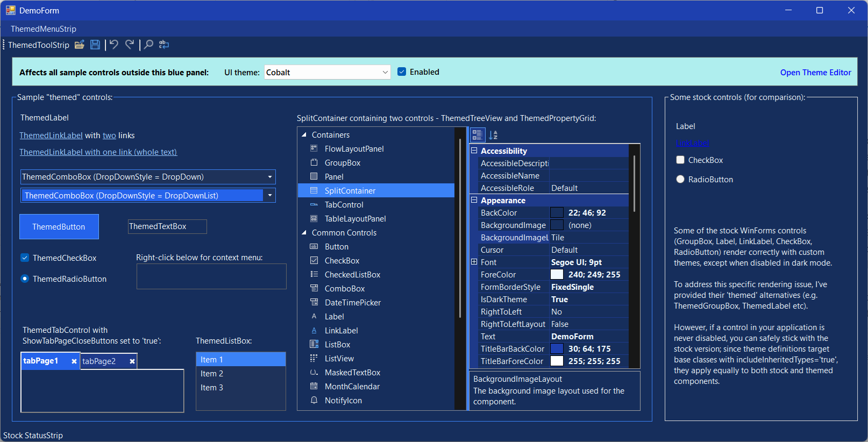This screenshot has width=868, height=442.
Task: Click the ListView icon in tree
Action: point(314,358)
